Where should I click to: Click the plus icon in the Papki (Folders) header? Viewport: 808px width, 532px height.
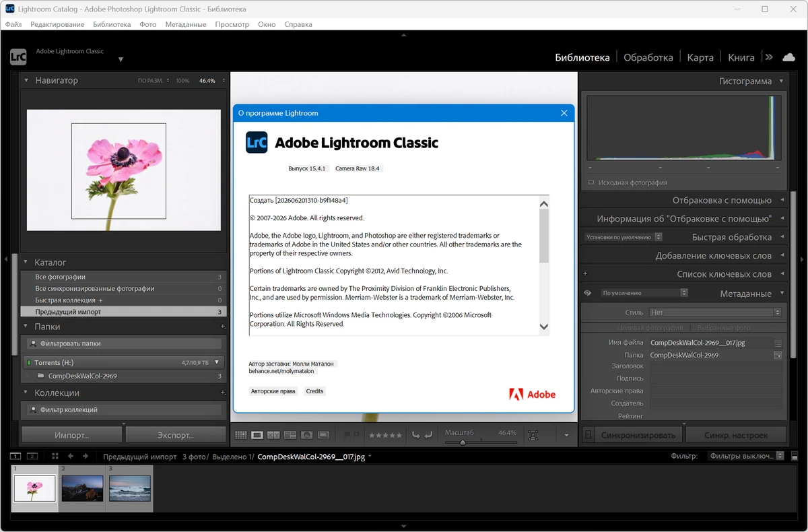[x=223, y=327]
